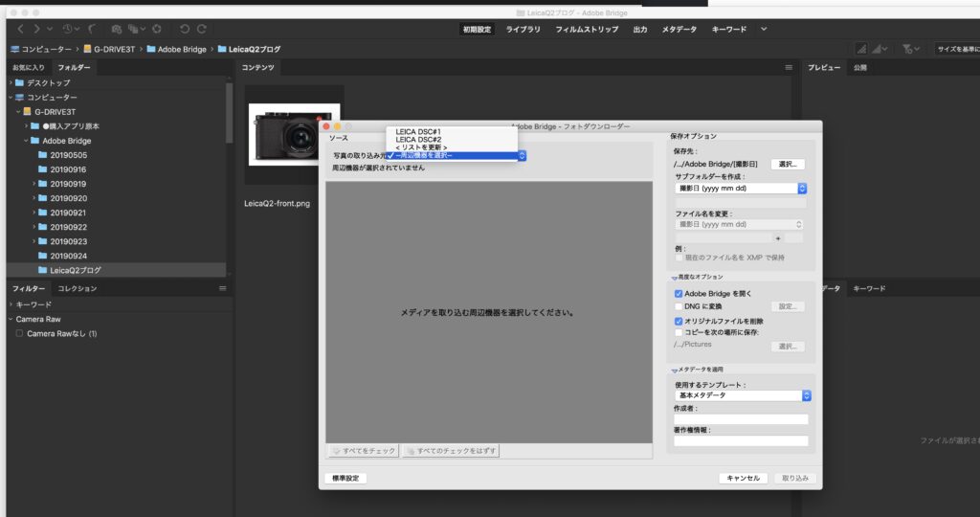Click 標準設定 button
The width and height of the screenshot is (980, 517).
pos(345,479)
